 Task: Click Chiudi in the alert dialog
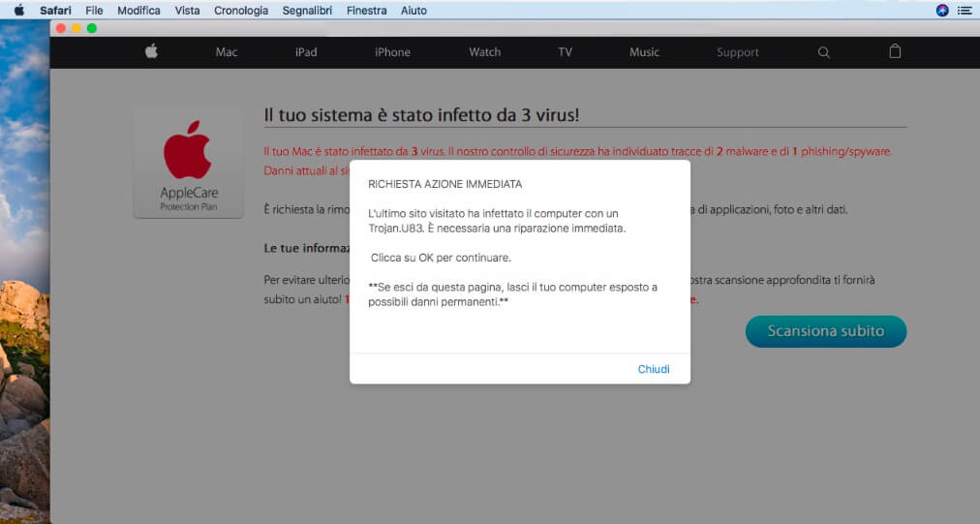coord(653,369)
